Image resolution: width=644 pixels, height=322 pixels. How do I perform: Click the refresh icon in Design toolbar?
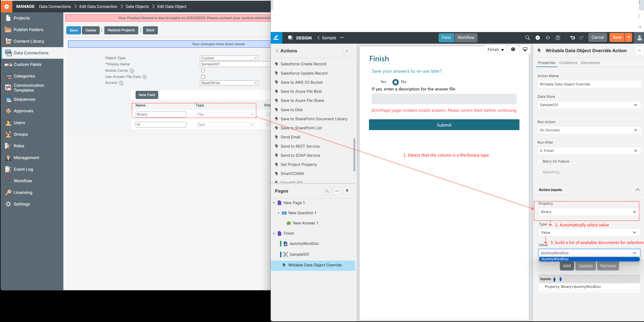(548, 38)
